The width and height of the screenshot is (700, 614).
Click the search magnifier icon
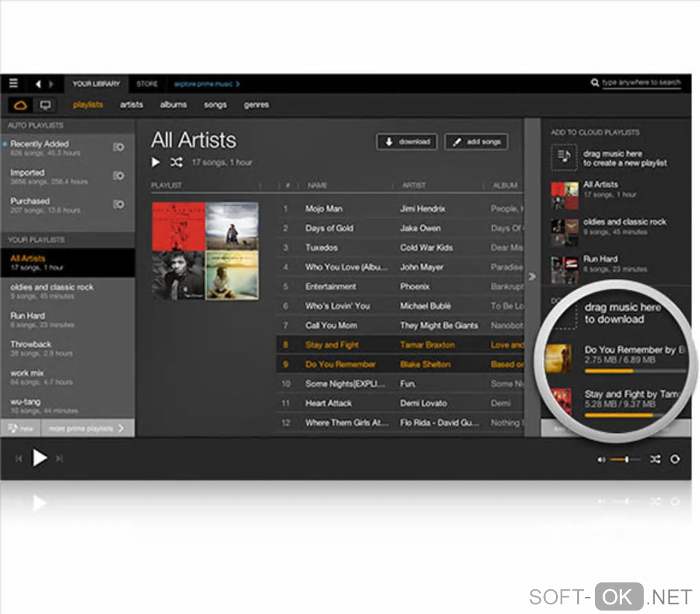[x=594, y=82]
